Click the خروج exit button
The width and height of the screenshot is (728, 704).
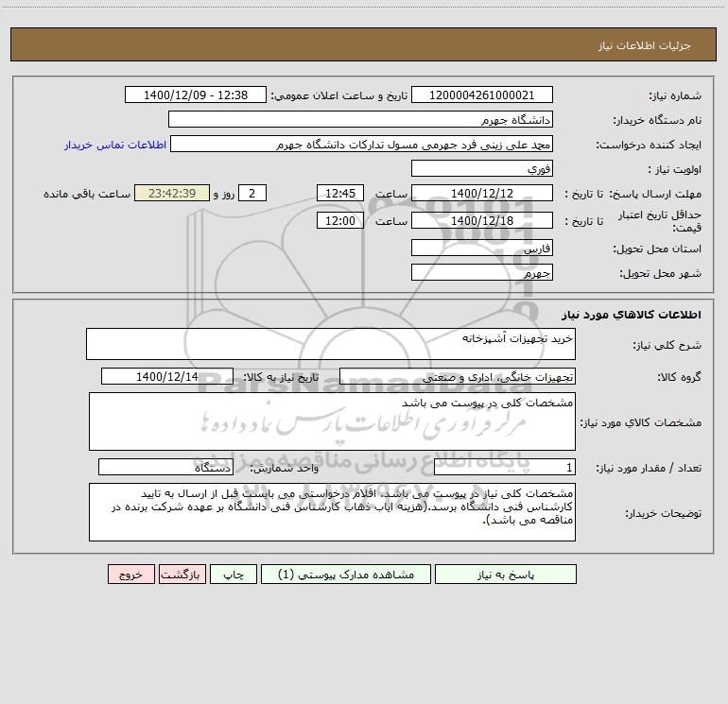click(x=130, y=575)
